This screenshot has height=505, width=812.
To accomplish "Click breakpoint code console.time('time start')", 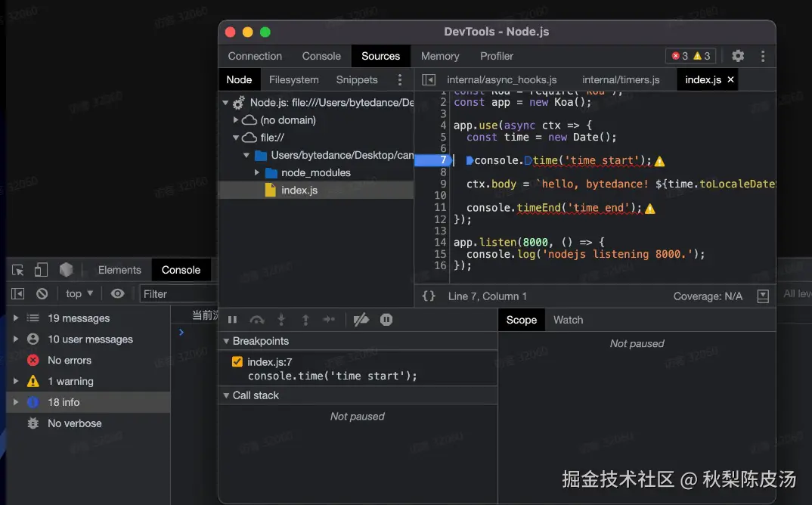I will (333, 376).
